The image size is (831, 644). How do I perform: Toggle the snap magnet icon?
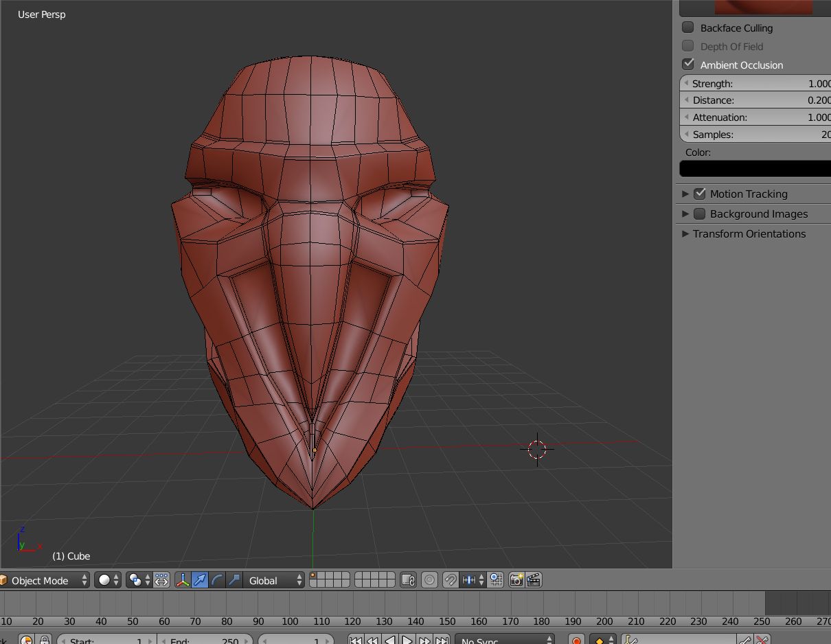tap(450, 580)
